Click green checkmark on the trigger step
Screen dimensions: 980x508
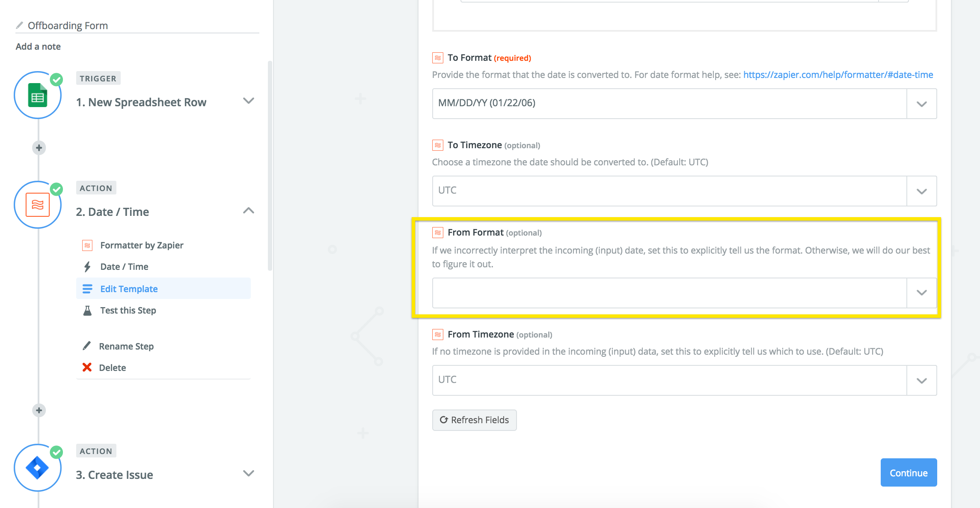tap(56, 79)
